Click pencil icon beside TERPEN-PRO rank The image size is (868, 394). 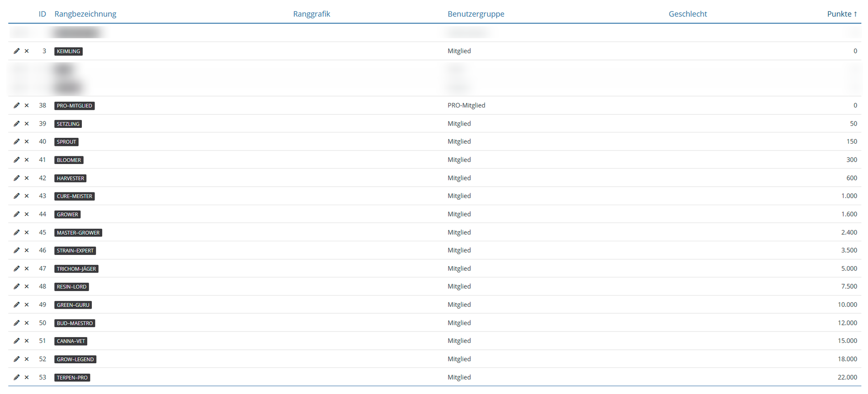click(x=17, y=377)
